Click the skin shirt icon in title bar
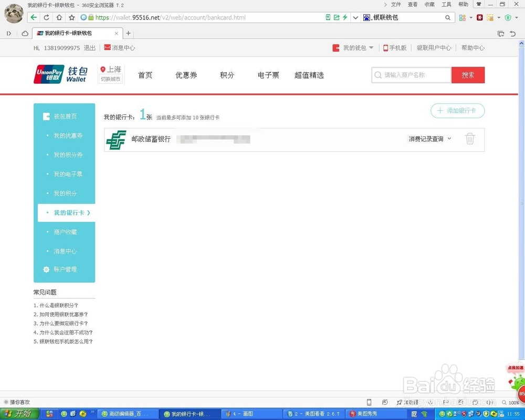Screen dimensions: 525x420 (x=479, y=4)
